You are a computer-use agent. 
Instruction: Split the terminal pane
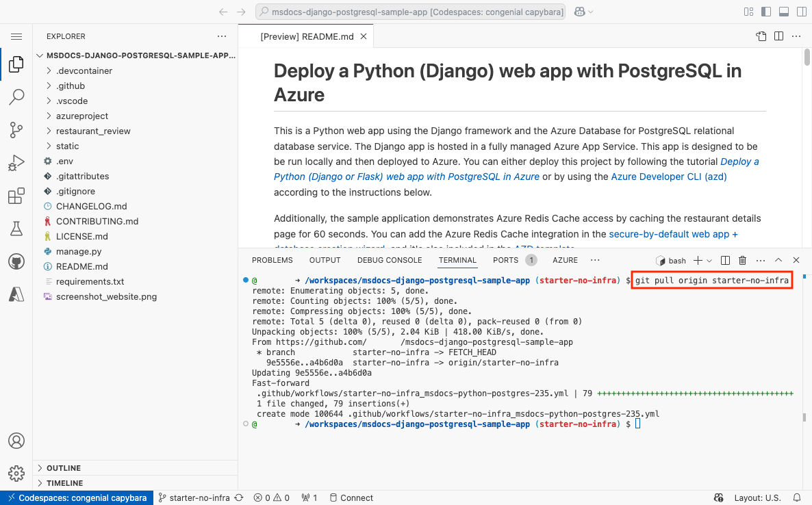(726, 260)
